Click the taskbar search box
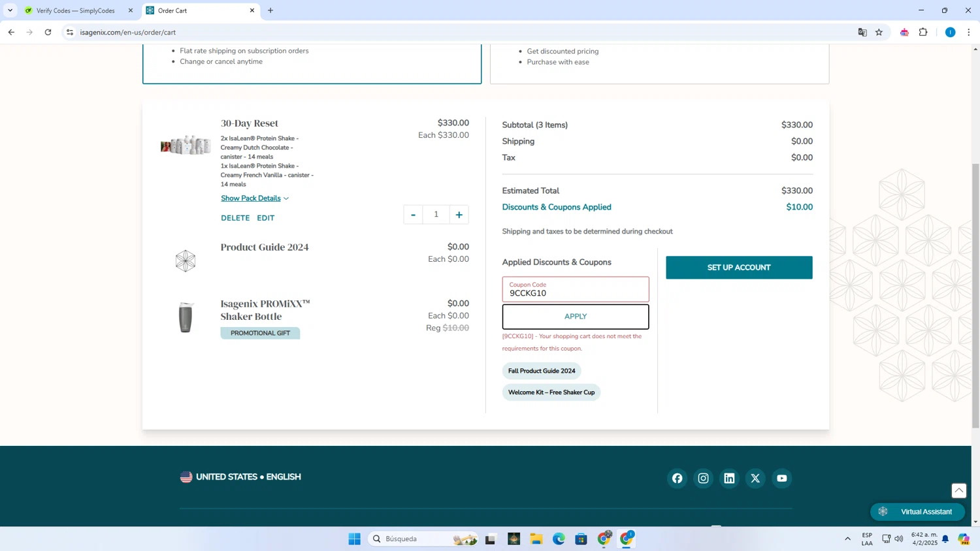 pyautogui.click(x=423, y=539)
